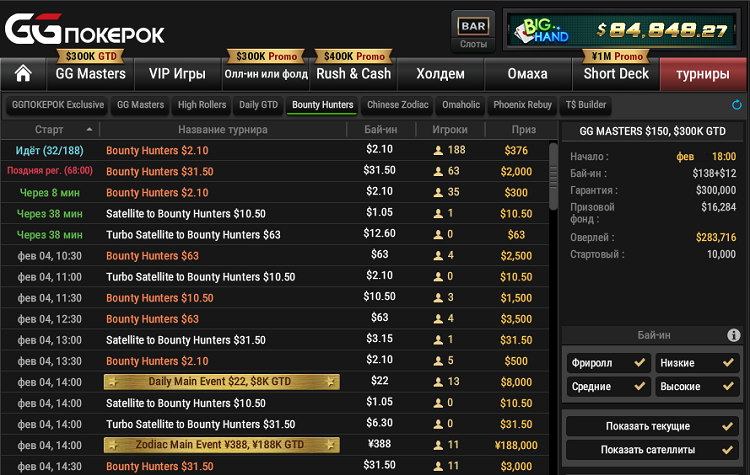Toggle Показать сателлиты option
750x475 pixels.
pyautogui.click(x=653, y=450)
